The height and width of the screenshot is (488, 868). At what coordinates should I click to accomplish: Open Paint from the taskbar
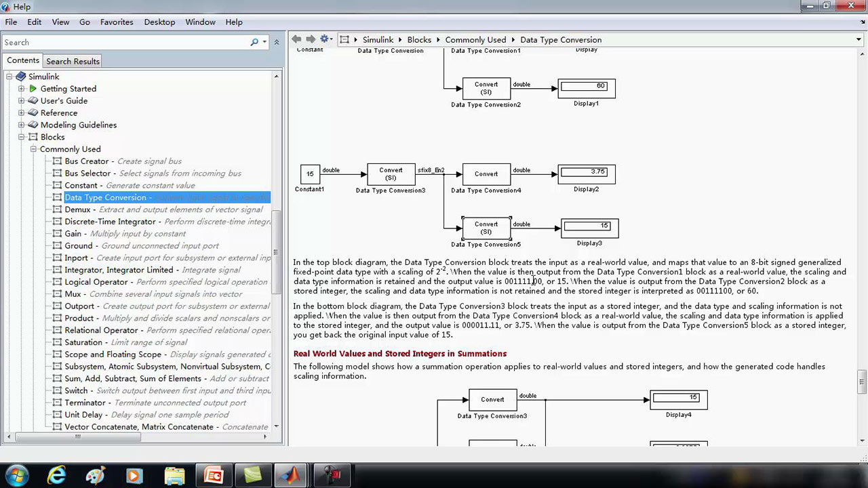[x=96, y=475]
